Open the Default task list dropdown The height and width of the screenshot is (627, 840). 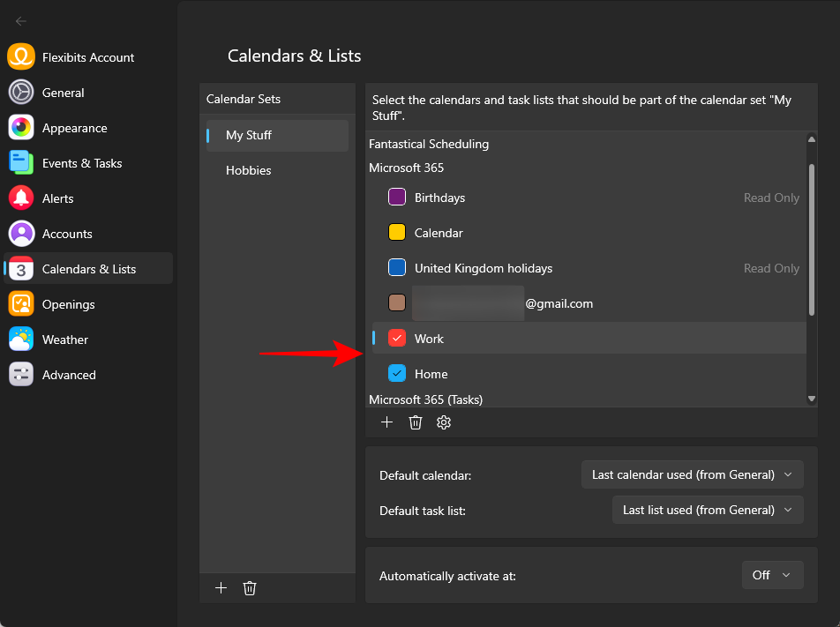pos(707,510)
